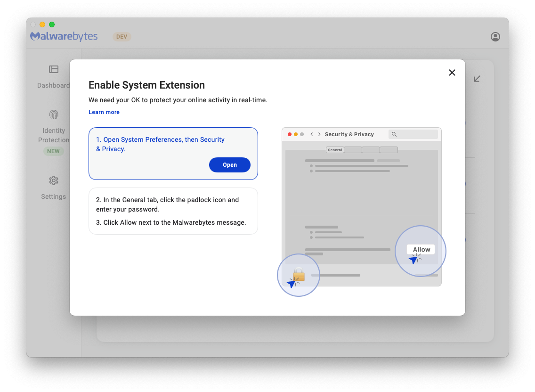Viewport: 535px width, 392px height.
Task: Click the DEV badge next to the logo
Action: pos(122,37)
